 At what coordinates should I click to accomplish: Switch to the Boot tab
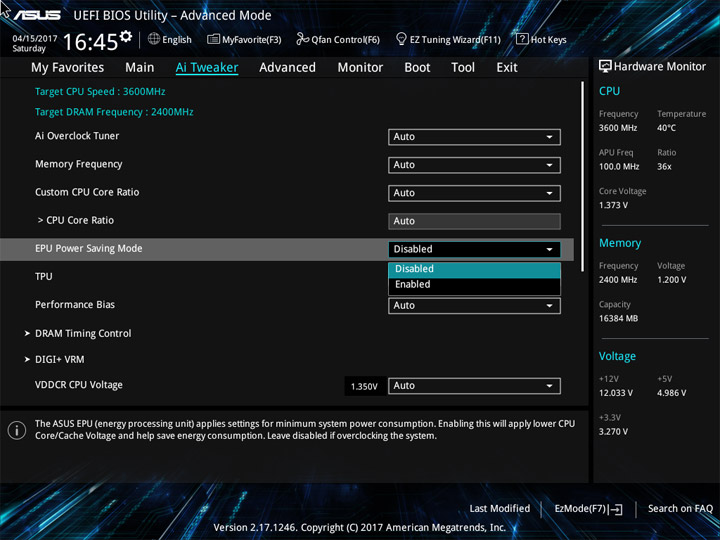(417, 68)
